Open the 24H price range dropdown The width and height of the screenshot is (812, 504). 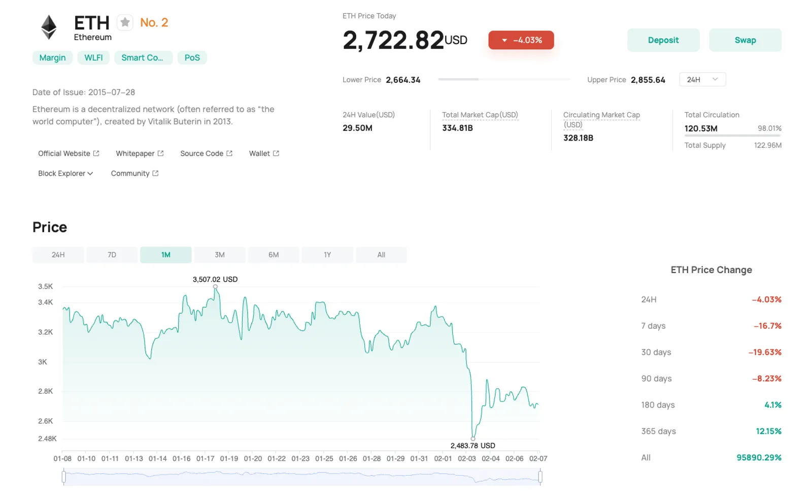click(x=702, y=80)
